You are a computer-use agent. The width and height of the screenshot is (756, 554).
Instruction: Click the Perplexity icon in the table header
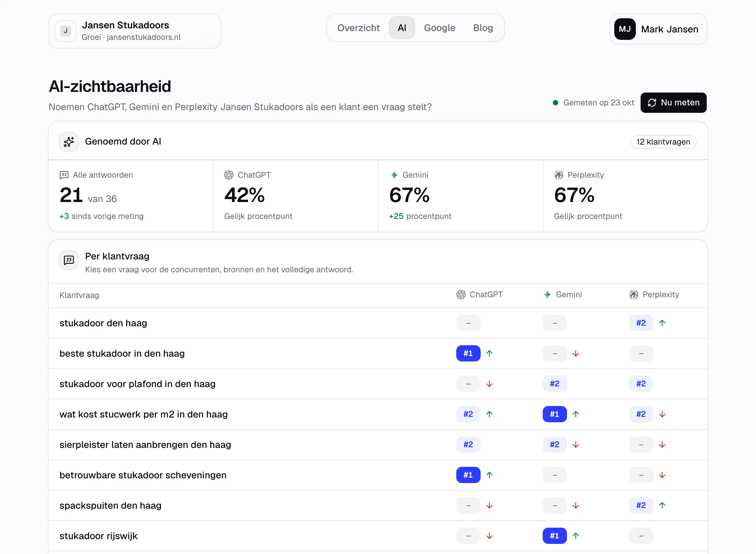click(x=634, y=295)
